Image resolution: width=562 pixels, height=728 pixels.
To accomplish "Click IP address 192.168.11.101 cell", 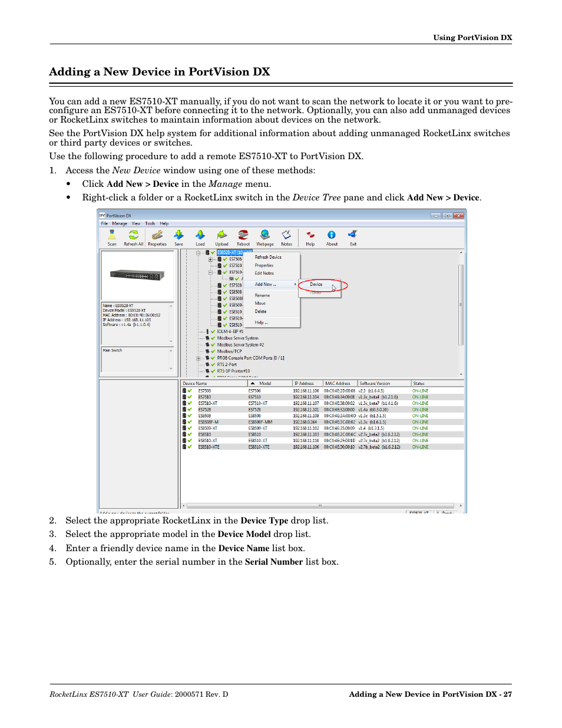I will click(x=306, y=410).
